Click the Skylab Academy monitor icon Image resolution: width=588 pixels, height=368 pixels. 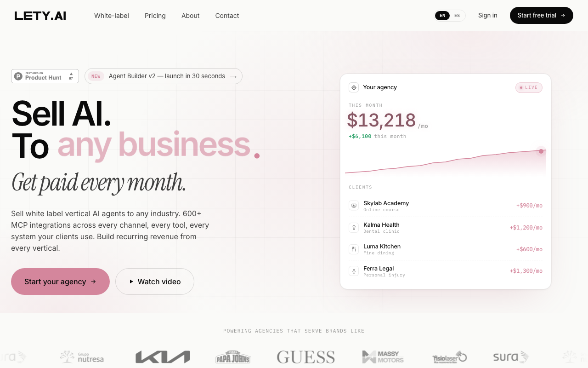pos(354,206)
